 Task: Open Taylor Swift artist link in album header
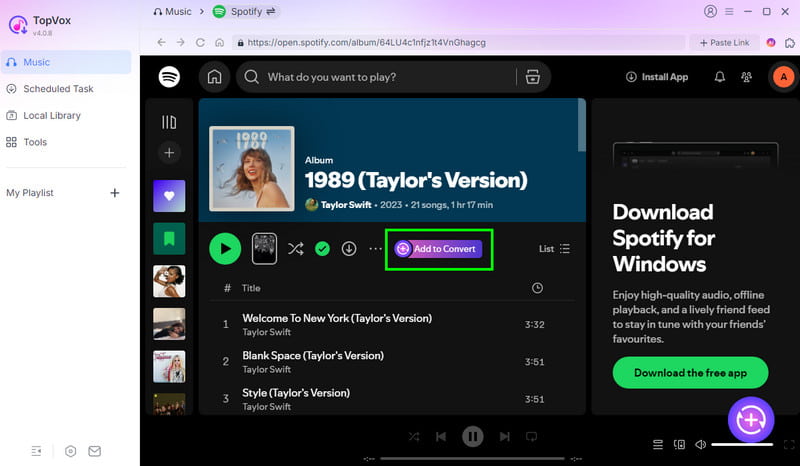pyautogui.click(x=346, y=205)
